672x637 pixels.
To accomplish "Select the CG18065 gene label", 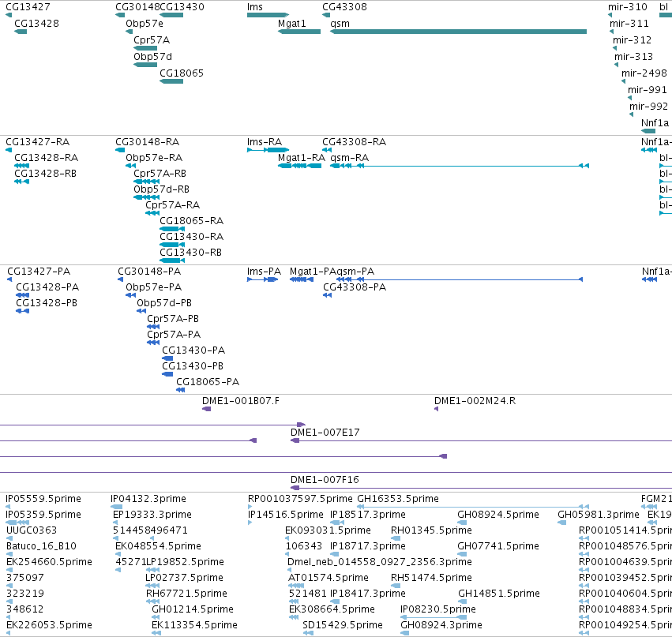I will point(182,73).
